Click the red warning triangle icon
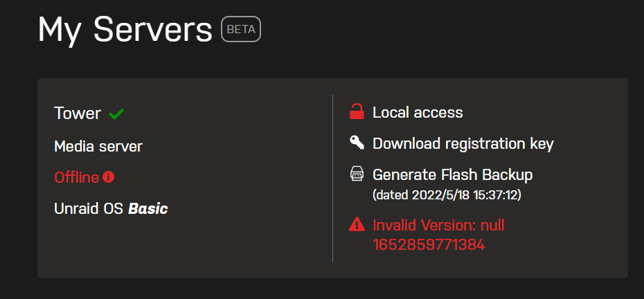 [357, 225]
